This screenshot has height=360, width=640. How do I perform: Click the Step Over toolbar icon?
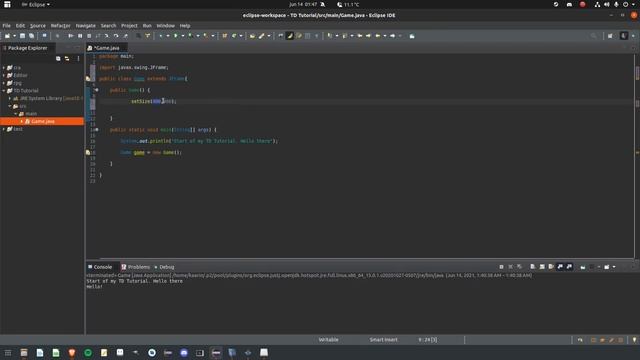pyautogui.click(x=116, y=36)
